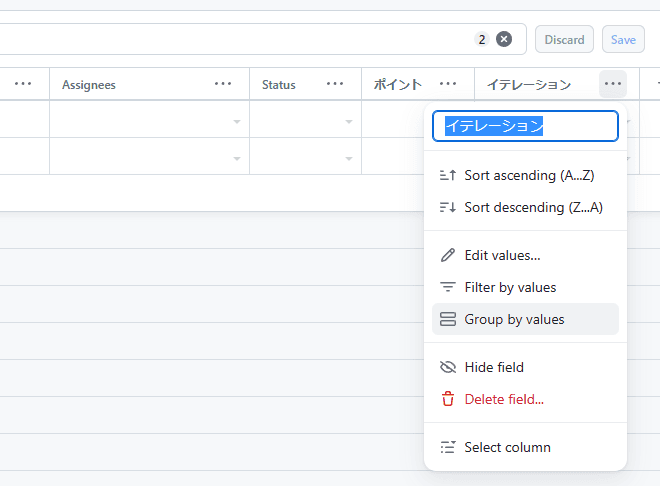Click the Sort ascending (A...Z) option
This screenshot has width=660, height=486.
[528, 175]
